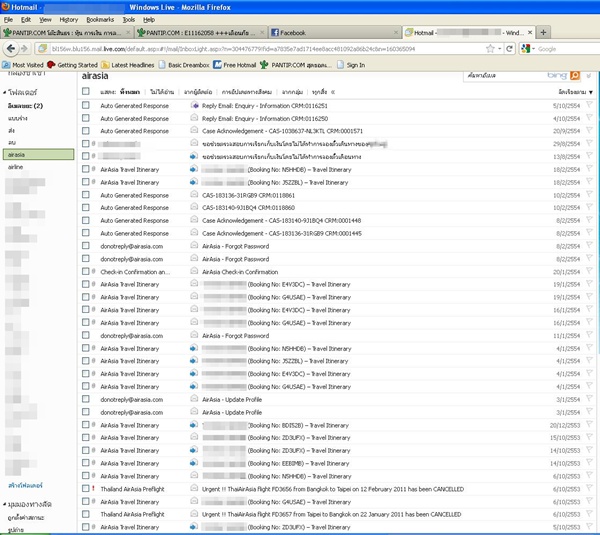The height and width of the screenshot is (535, 600).
Task: Expand the chevron beside Bing search box
Action: (x=589, y=75)
